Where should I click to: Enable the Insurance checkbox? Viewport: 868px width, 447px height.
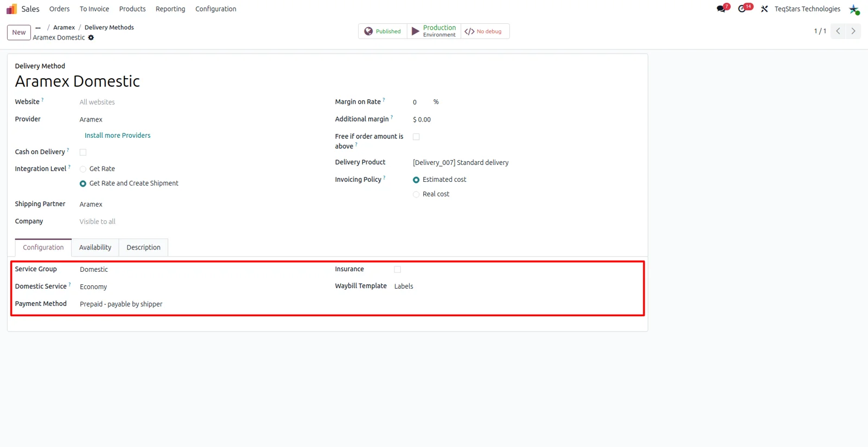pyautogui.click(x=398, y=270)
